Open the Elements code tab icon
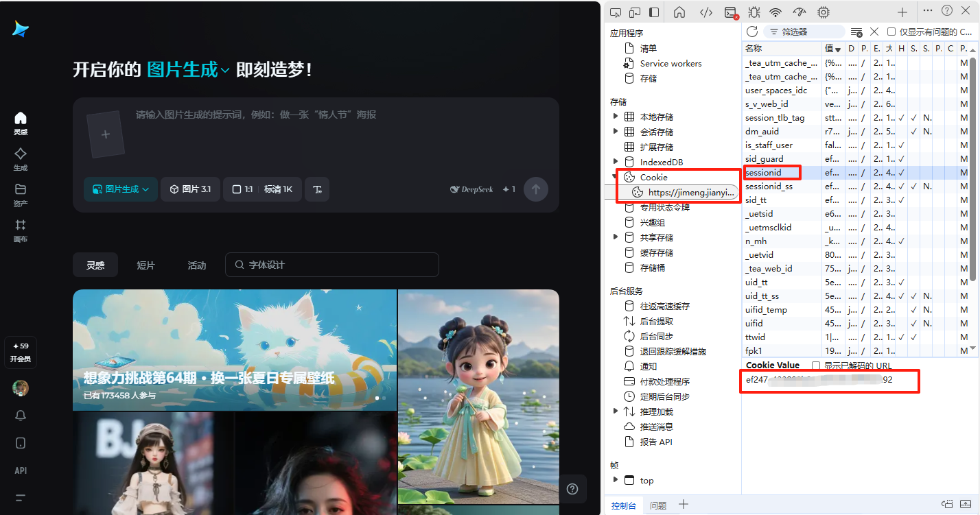980x515 pixels. pos(706,12)
